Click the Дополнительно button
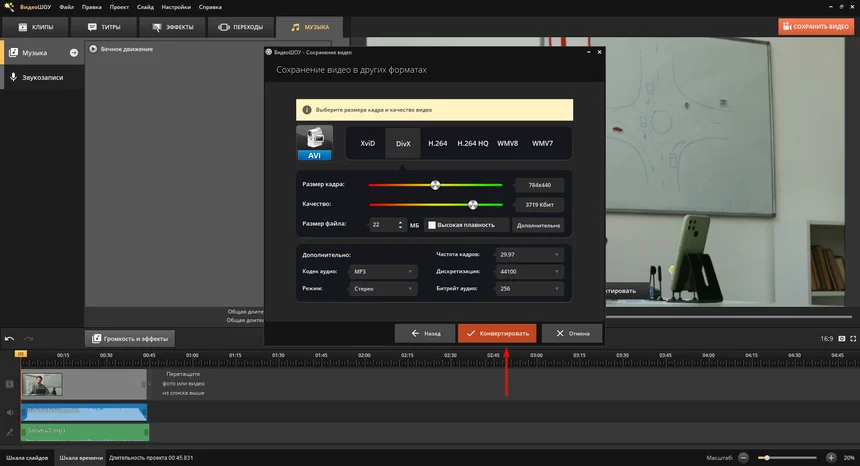Image resolution: width=860 pixels, height=466 pixels. pyautogui.click(x=538, y=225)
